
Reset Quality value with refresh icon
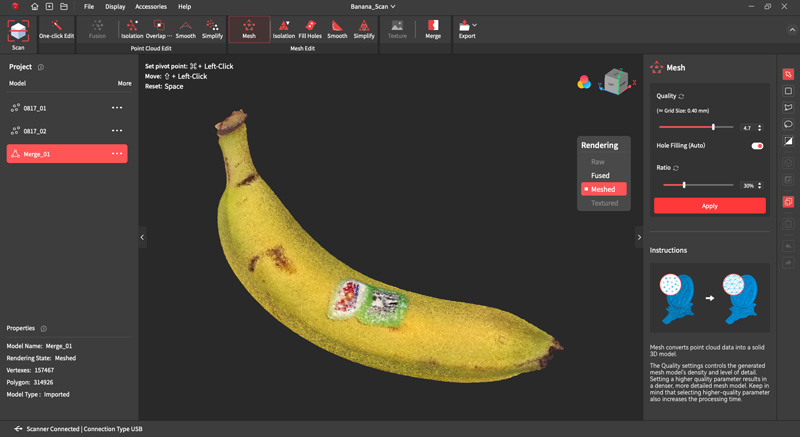click(x=682, y=96)
